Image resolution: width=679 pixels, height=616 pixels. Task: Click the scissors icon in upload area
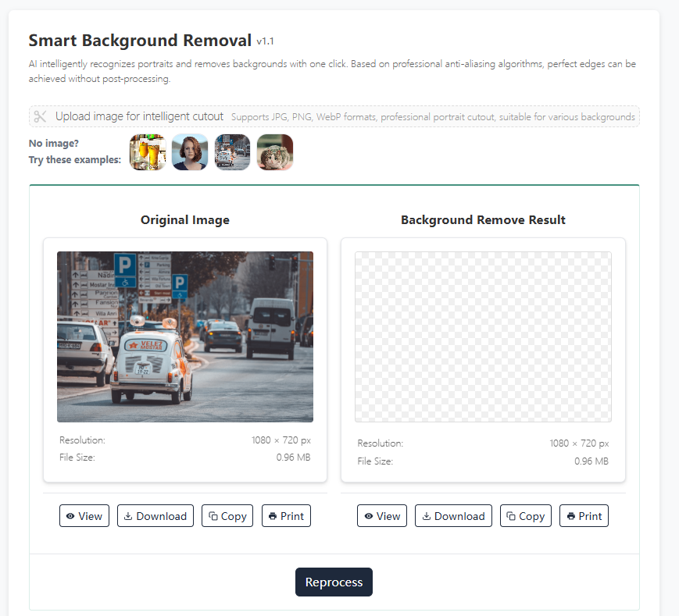41,116
